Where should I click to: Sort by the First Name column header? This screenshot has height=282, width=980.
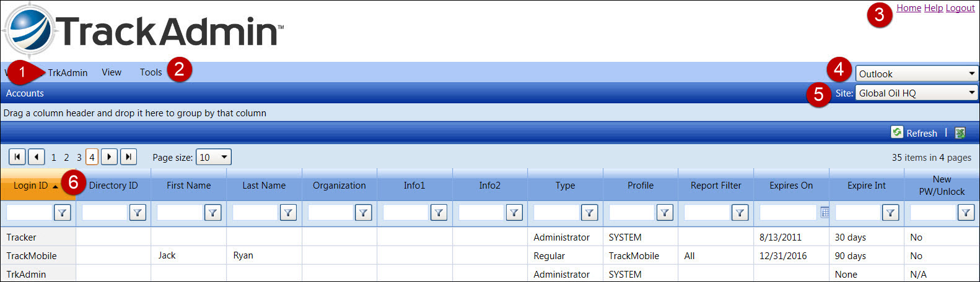189,185
